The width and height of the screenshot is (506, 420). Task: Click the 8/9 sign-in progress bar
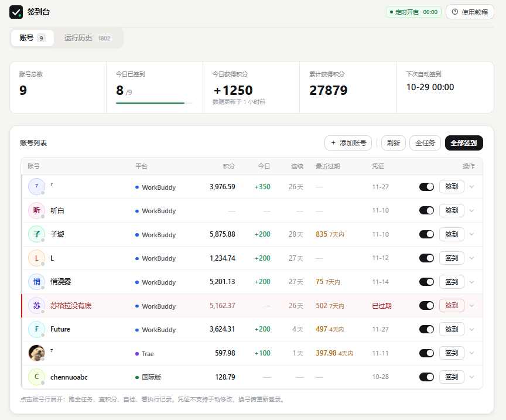coord(154,103)
